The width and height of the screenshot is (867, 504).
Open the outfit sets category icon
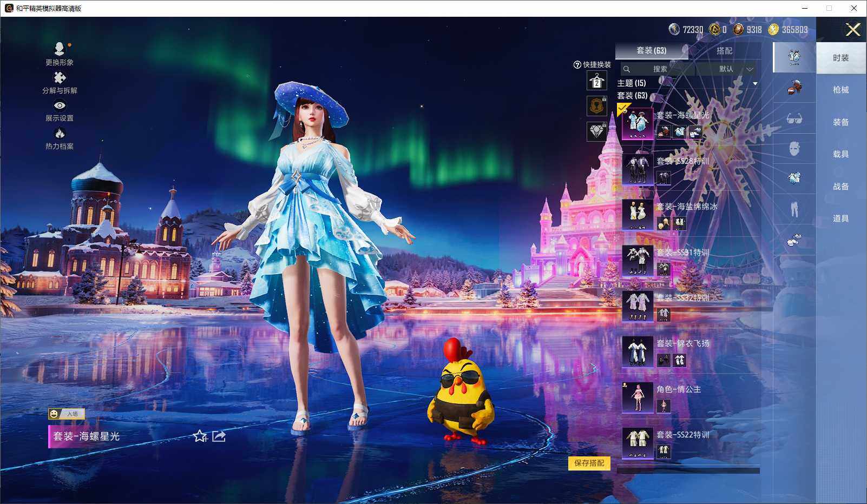point(794,57)
